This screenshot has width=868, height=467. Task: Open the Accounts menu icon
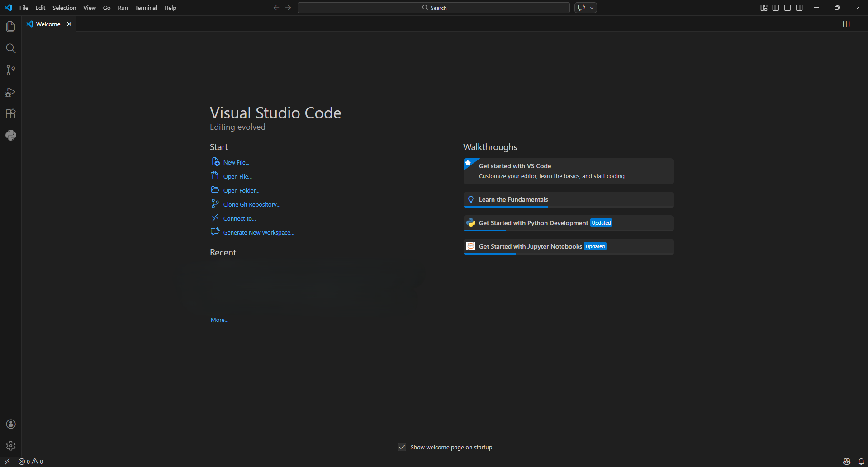[x=11, y=424]
